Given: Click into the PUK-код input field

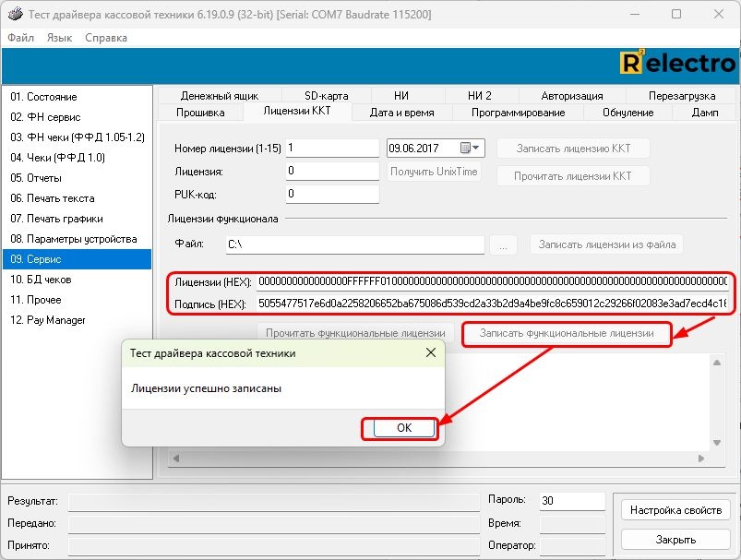Looking at the screenshot, I should coord(331,194).
